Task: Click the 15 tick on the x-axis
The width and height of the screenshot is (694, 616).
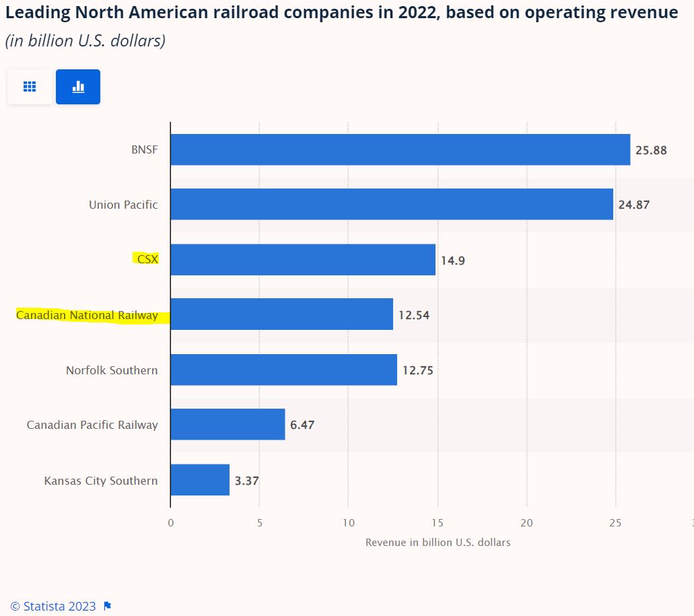Action: tap(438, 522)
